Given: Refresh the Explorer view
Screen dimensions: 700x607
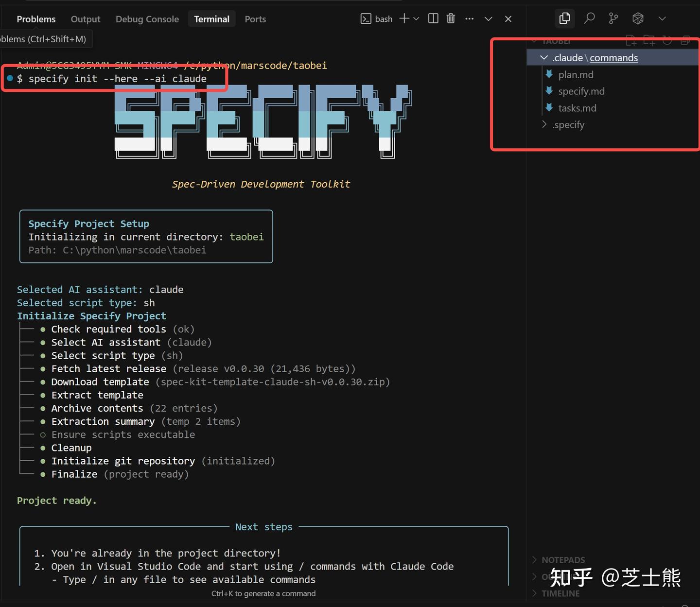Looking at the screenshot, I should click(666, 40).
